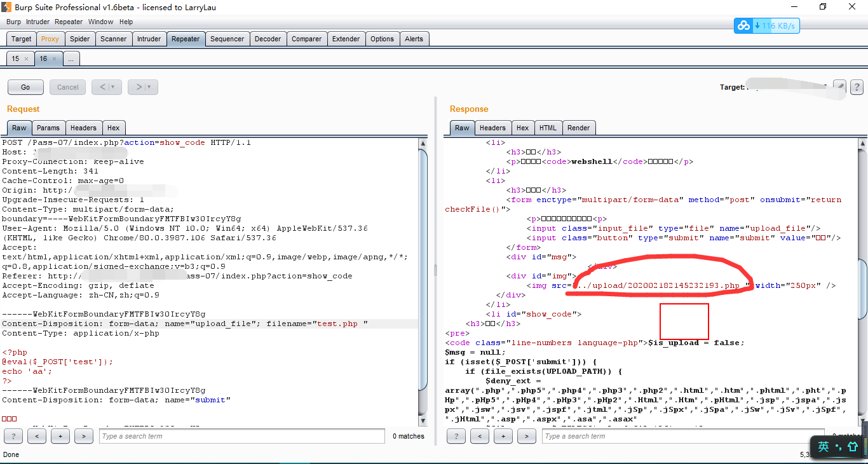Screen dimensions: 868x464
Task: Close tab 15 with its x icon
Action: [26, 58]
